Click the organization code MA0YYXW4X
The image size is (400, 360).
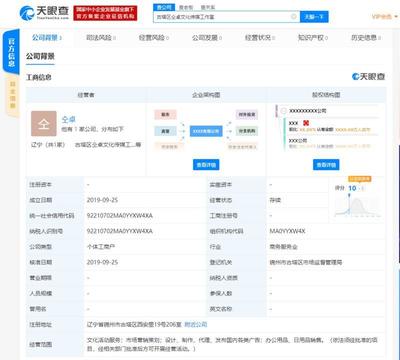pyautogui.click(x=287, y=231)
